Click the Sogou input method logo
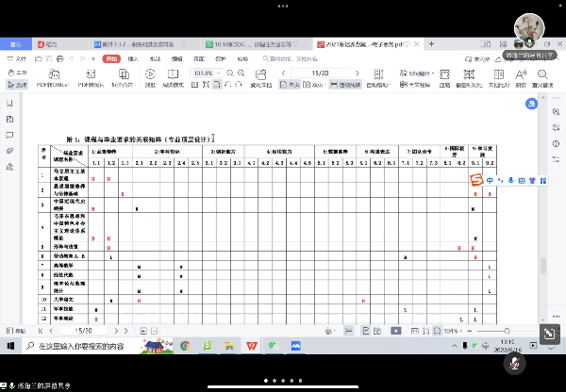This screenshot has width=566, height=392. pyautogui.click(x=476, y=180)
